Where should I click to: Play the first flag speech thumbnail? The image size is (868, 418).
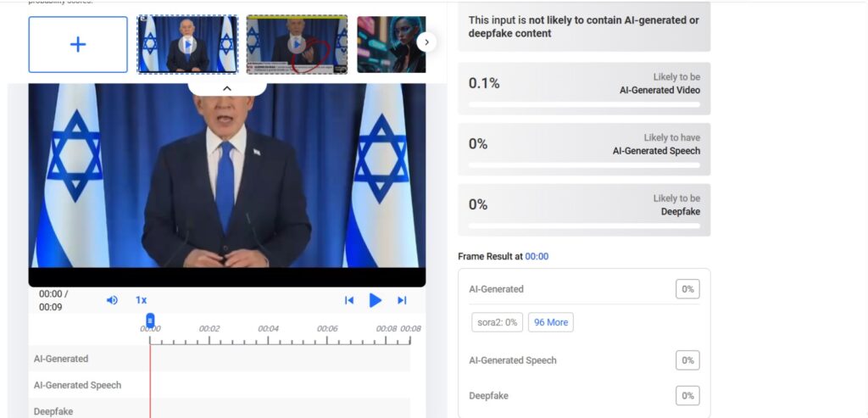tap(187, 44)
